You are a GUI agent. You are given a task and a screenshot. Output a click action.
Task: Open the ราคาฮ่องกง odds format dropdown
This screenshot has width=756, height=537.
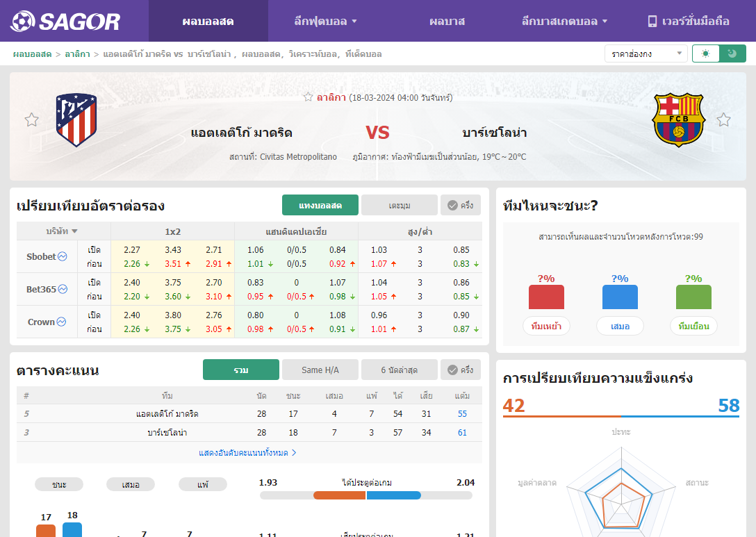tap(646, 53)
